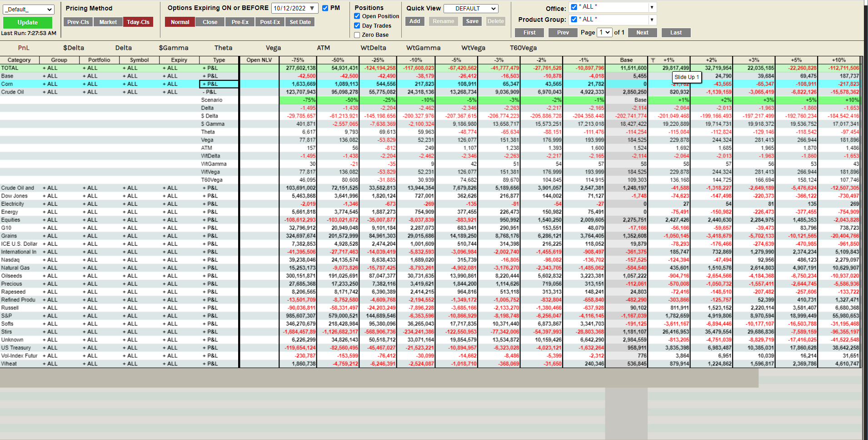Select the Close expiry mode
This screenshot has width=868, height=440.
tap(210, 22)
